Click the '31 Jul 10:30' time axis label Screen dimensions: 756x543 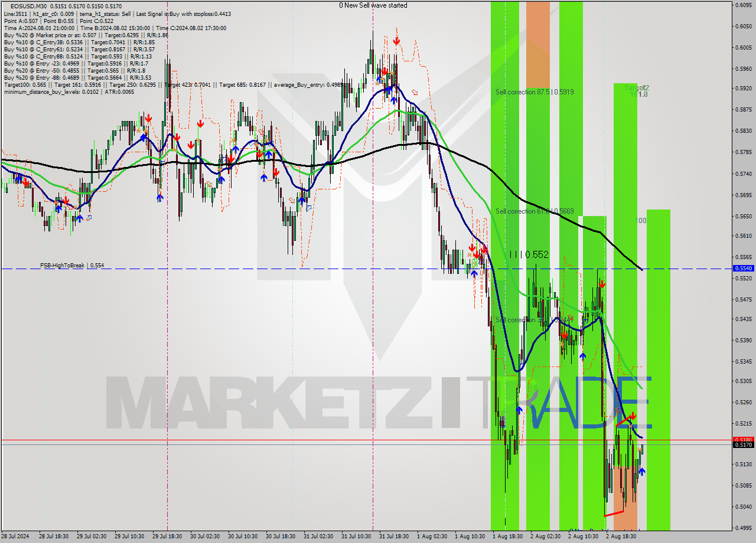[357, 537]
